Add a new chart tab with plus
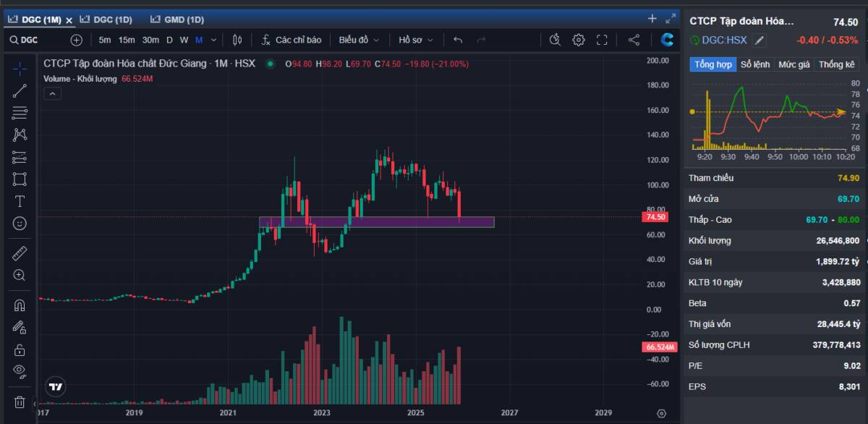Screen dimensions: 868x424 pos(652,19)
